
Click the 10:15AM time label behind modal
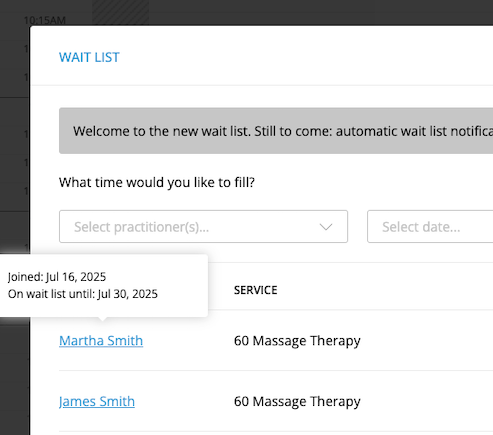coord(45,20)
